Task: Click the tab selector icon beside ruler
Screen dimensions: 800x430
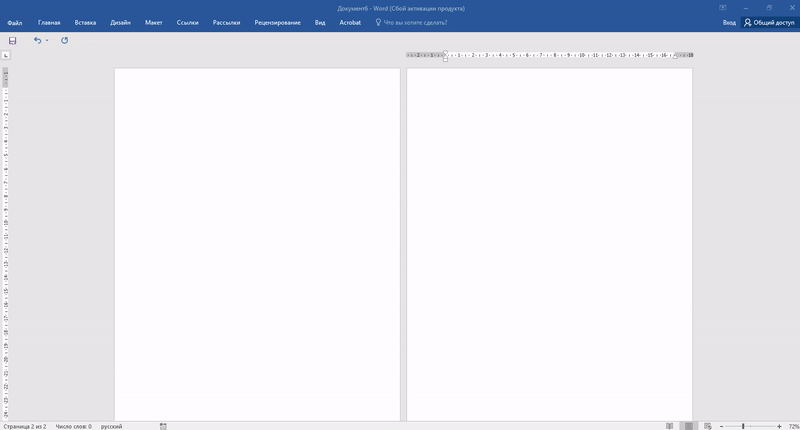Action: 6,56
